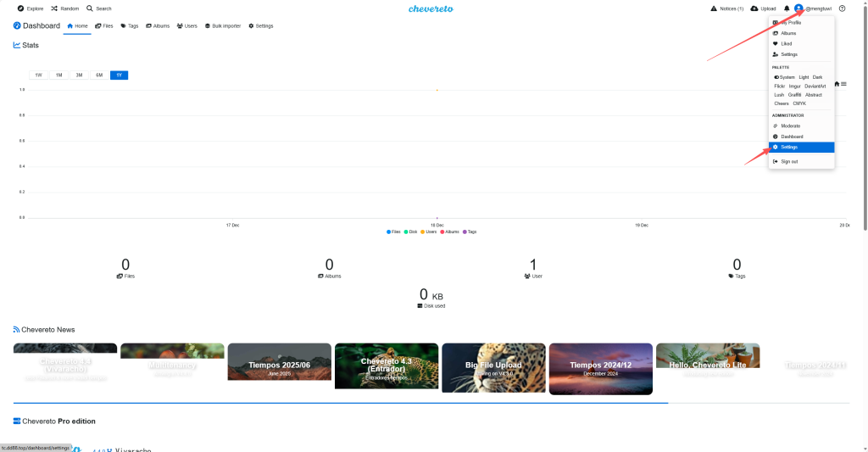This screenshot has height=452, width=868.
Task: Open Liked in the user menu
Action: [x=801, y=44]
